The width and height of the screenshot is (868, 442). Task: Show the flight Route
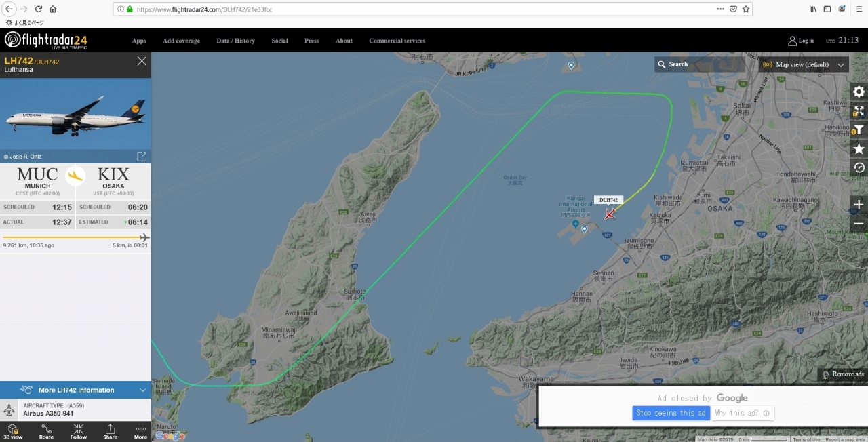[x=46, y=432]
